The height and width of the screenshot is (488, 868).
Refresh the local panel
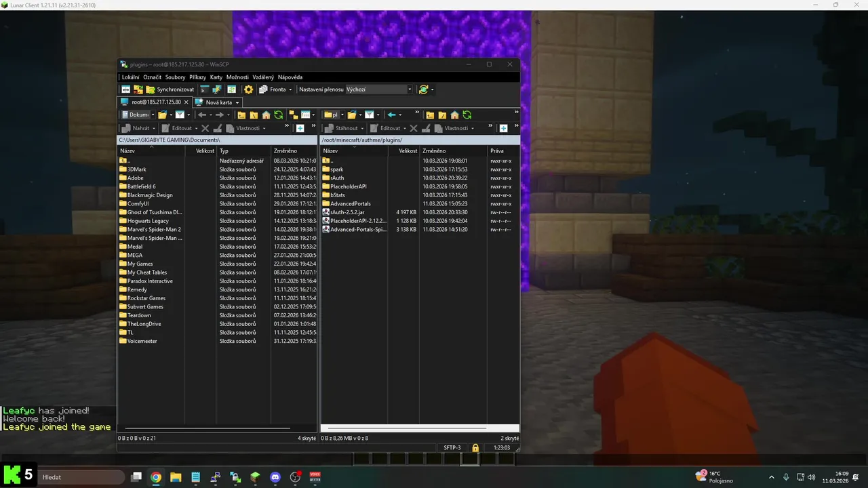(279, 115)
